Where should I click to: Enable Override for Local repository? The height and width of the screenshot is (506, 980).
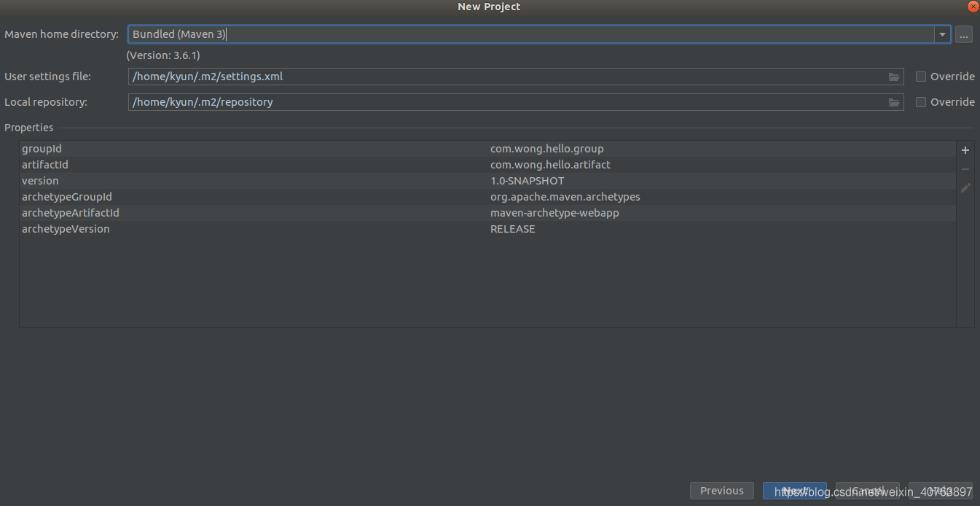[x=921, y=102]
